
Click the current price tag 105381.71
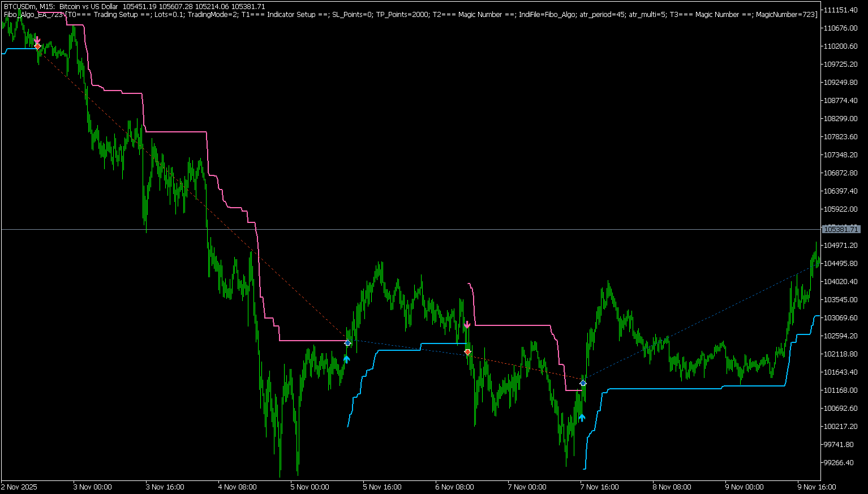click(x=841, y=229)
